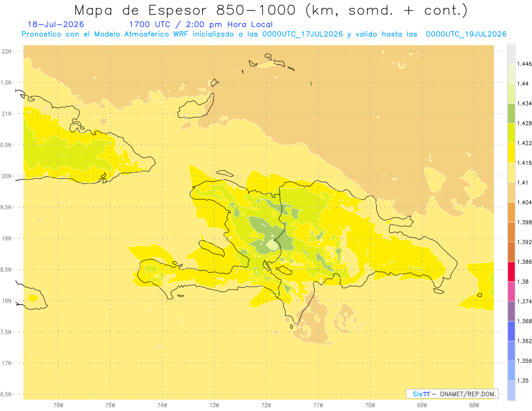This screenshot has width=532, height=411.
Task: Click the 74W longitude label
Action: 162,405
